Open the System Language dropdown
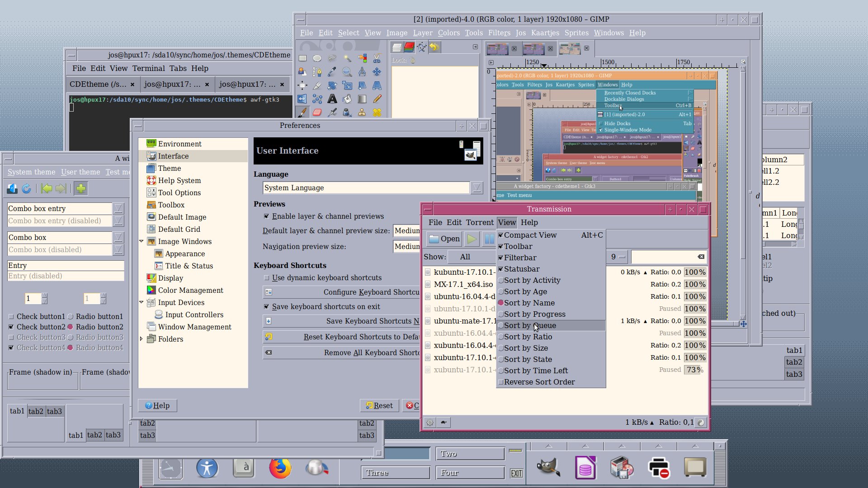The width and height of the screenshot is (868, 488). pyautogui.click(x=477, y=188)
